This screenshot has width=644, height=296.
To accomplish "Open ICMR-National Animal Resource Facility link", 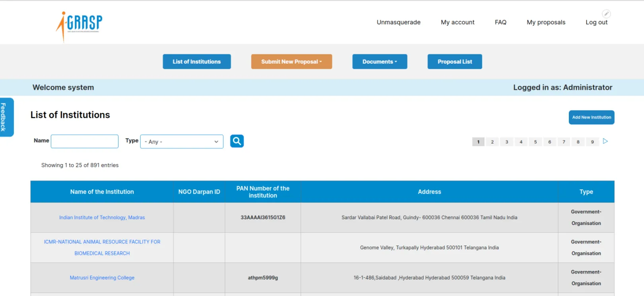I will pos(102,248).
